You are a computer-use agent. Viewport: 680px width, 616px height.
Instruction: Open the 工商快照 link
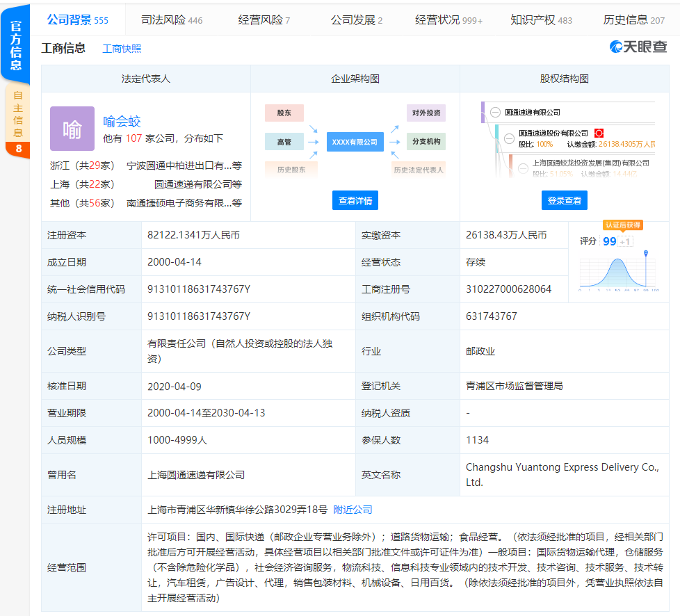[x=122, y=49]
